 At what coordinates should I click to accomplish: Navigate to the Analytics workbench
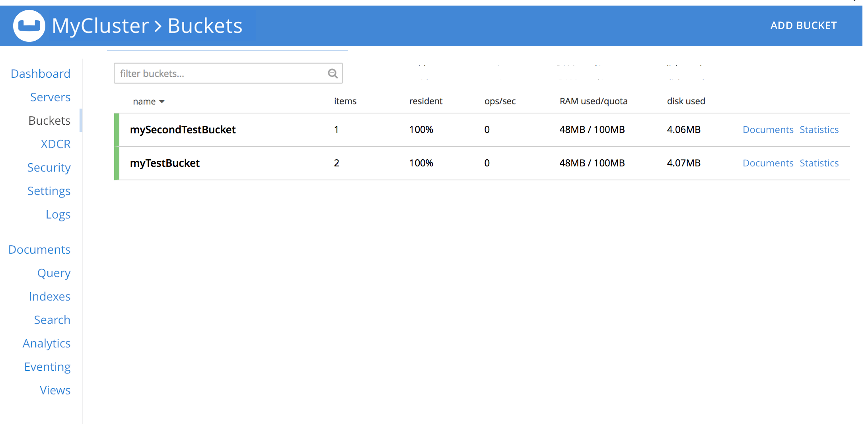click(x=47, y=343)
